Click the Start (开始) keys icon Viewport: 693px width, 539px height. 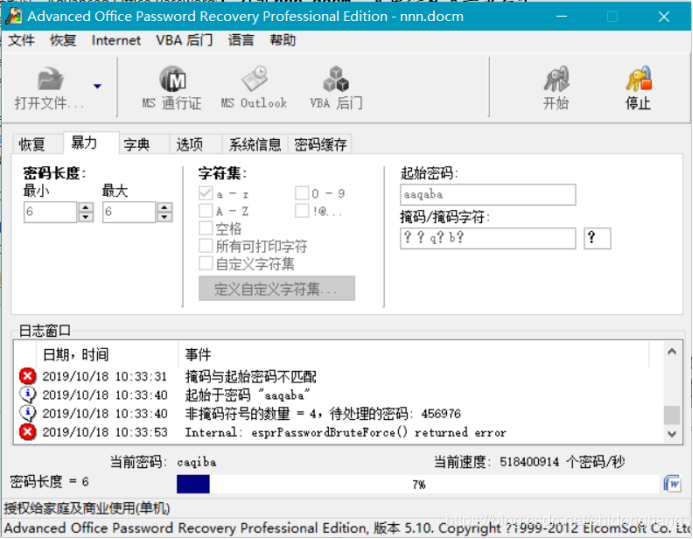point(556,80)
